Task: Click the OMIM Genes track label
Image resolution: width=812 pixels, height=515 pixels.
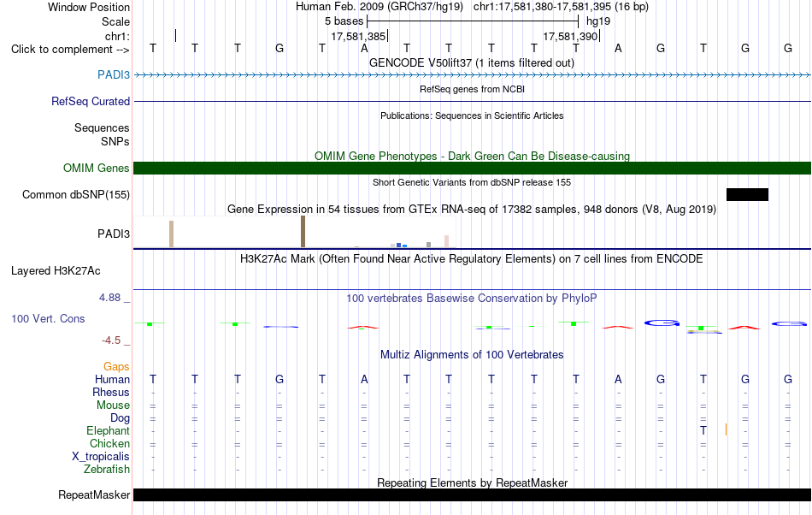Action: [x=96, y=168]
